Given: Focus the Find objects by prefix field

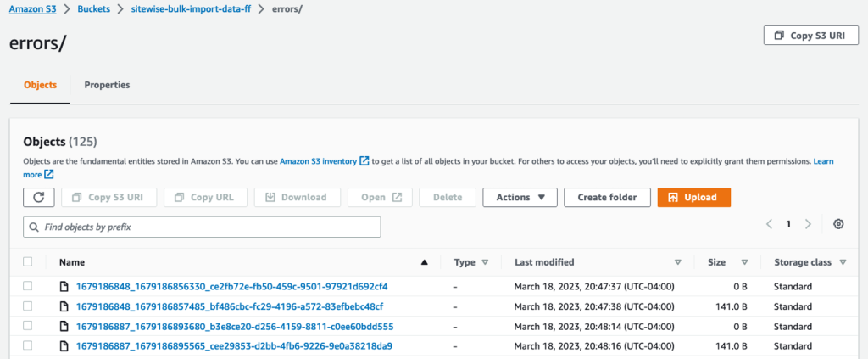Looking at the screenshot, I should coord(202,227).
